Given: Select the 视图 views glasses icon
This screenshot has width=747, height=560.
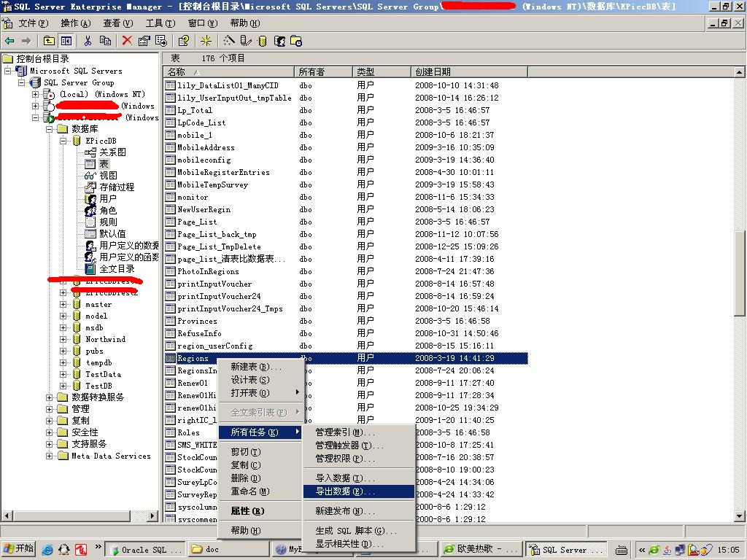Looking at the screenshot, I should [90, 176].
